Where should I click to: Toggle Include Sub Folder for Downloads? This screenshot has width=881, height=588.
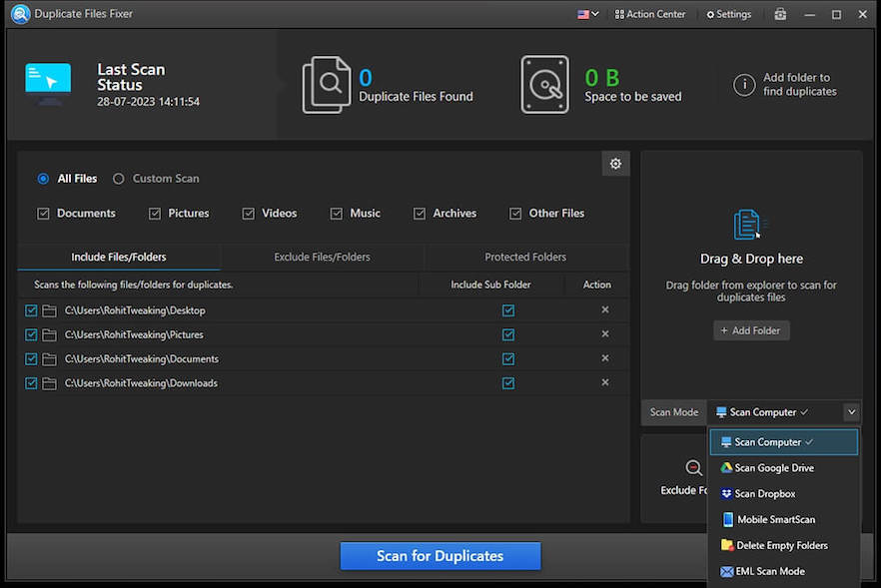508,383
